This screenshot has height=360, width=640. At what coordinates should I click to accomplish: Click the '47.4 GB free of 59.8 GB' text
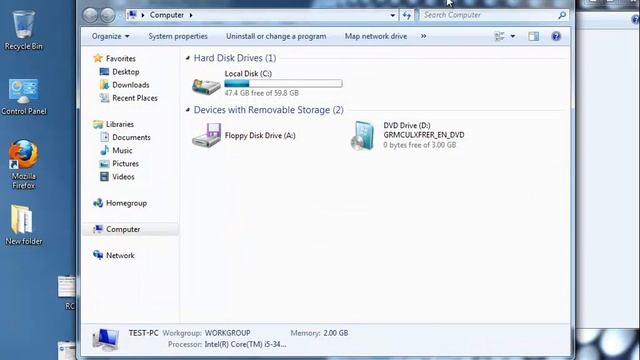tap(262, 93)
